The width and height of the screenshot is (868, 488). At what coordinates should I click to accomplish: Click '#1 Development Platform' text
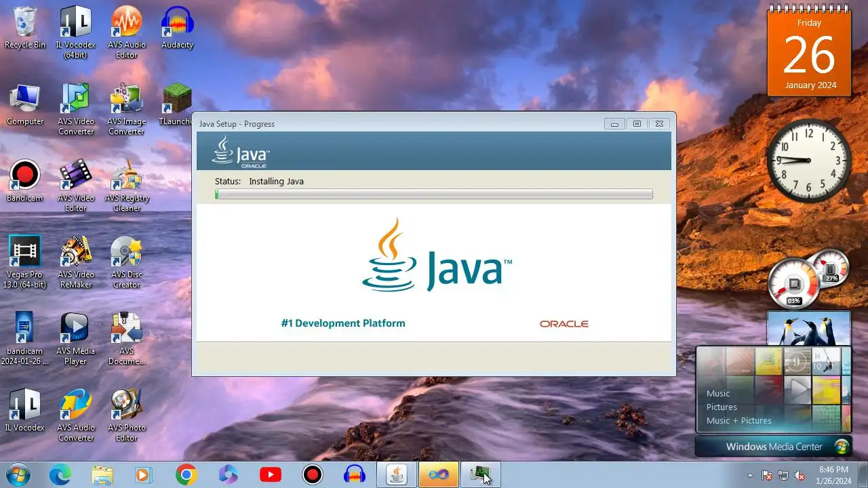(343, 323)
